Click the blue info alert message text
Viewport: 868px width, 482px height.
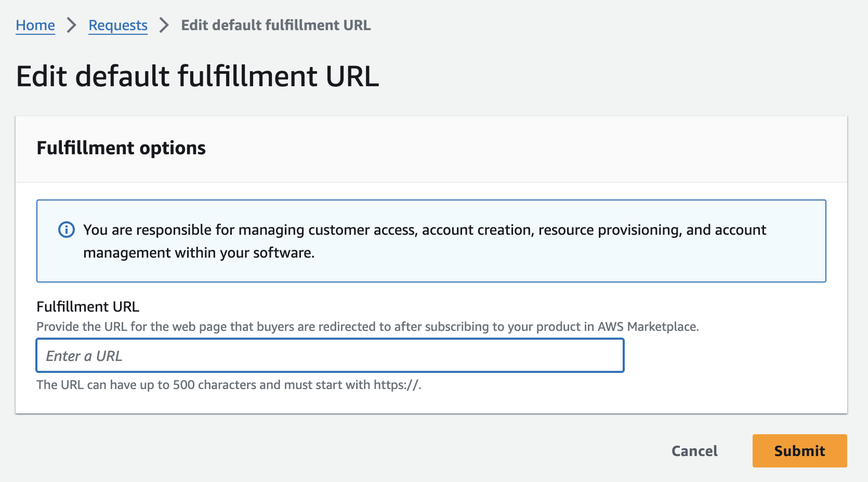(x=424, y=230)
